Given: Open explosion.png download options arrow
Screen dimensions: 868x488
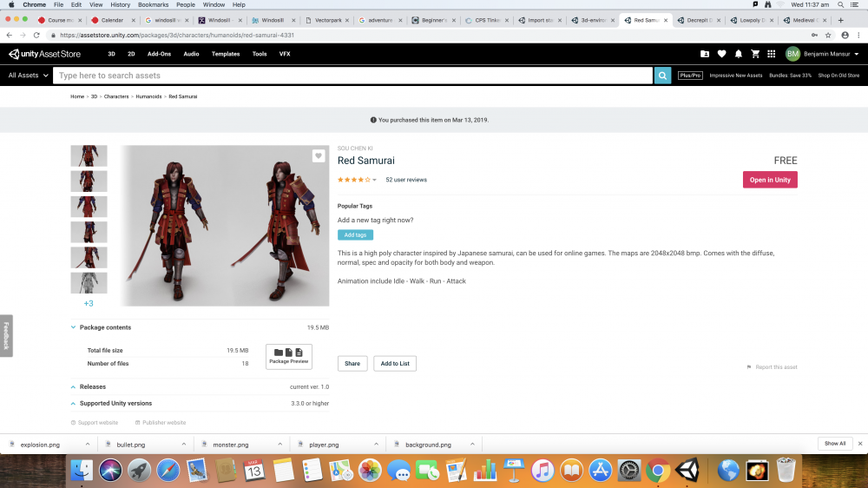Looking at the screenshot, I should click(x=88, y=445).
